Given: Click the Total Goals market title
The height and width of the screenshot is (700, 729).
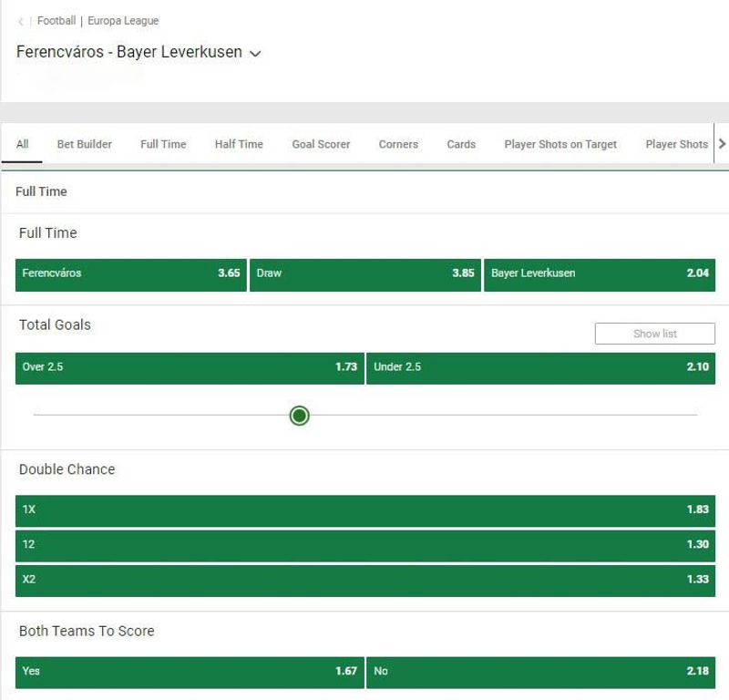Looking at the screenshot, I should pyautogui.click(x=55, y=324).
